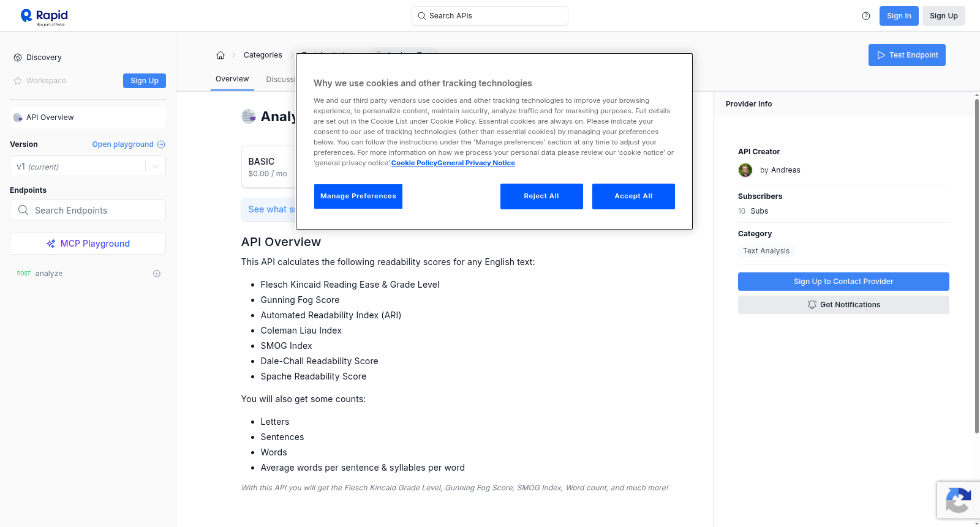Select the POST analyze endpoint
This screenshot has height=527, width=980.
click(88, 274)
